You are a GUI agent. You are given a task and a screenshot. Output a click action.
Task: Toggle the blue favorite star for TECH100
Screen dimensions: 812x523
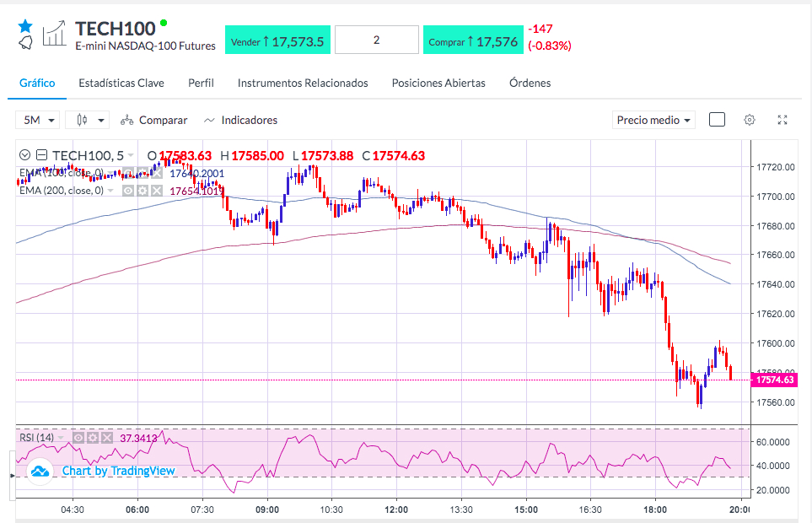(24, 26)
